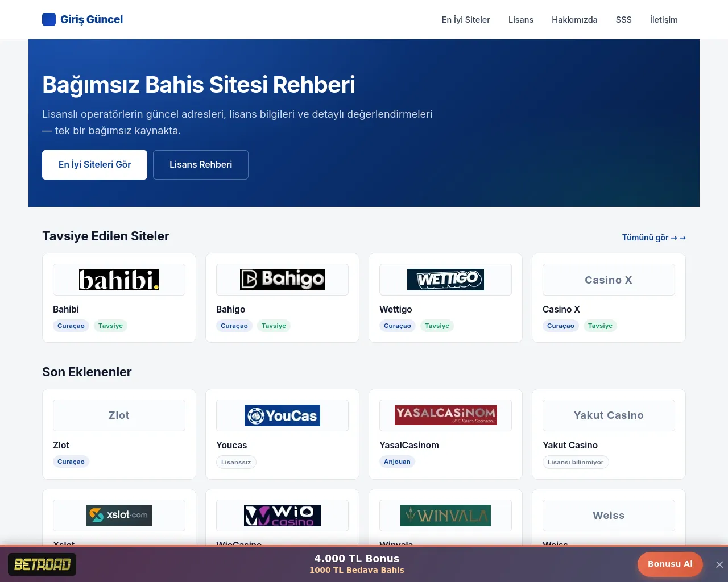Click the Tavsiye badge on Bahigo card
Screen dimensions: 728x582
(274, 326)
